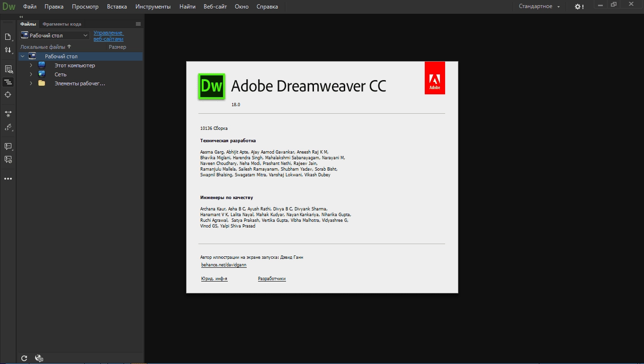This screenshot has width=644, height=364.
Task: Click the 18.0 version text
Action: click(235, 104)
